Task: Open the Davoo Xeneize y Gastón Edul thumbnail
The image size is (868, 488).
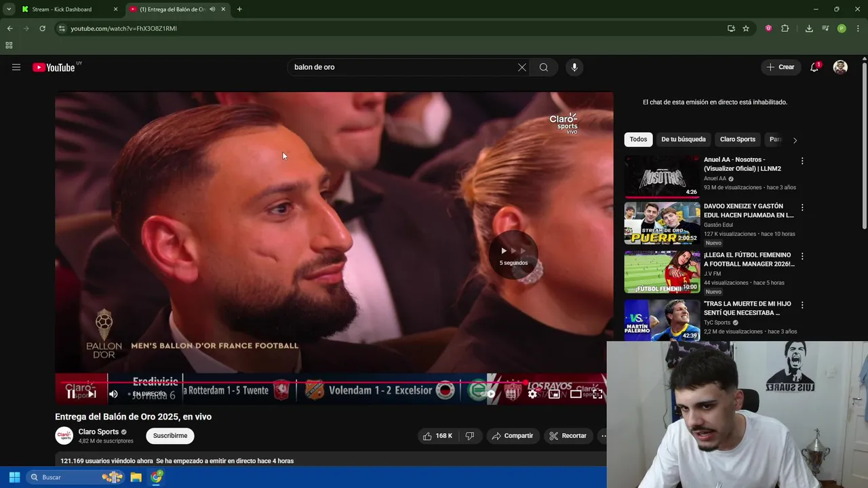Action: tap(662, 224)
